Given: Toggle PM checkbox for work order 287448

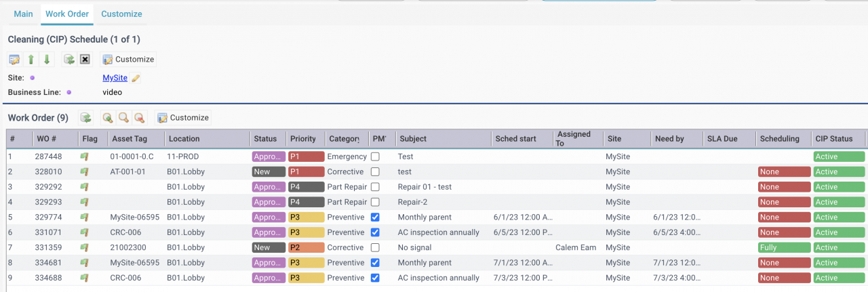Looking at the screenshot, I should point(376,157).
